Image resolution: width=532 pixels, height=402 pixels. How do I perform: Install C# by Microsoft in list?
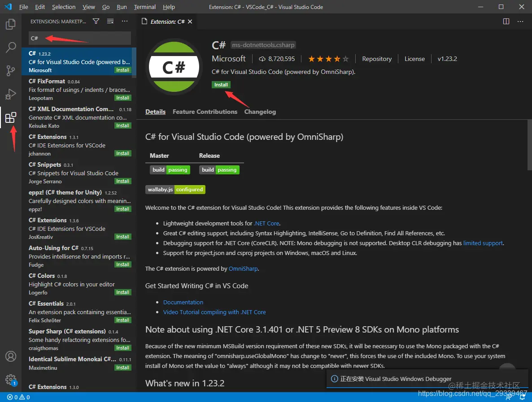point(122,70)
